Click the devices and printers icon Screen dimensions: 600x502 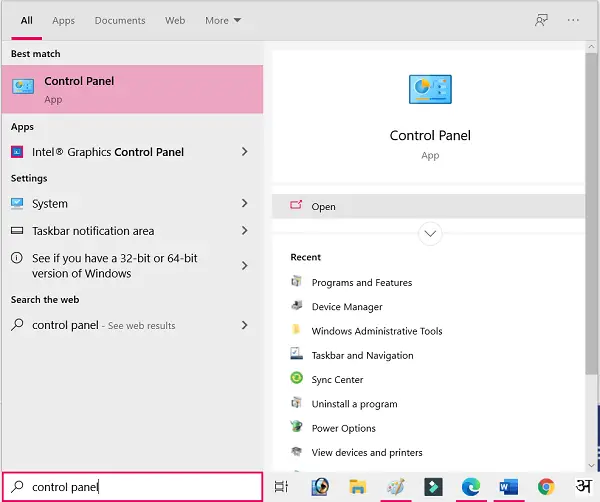click(296, 451)
